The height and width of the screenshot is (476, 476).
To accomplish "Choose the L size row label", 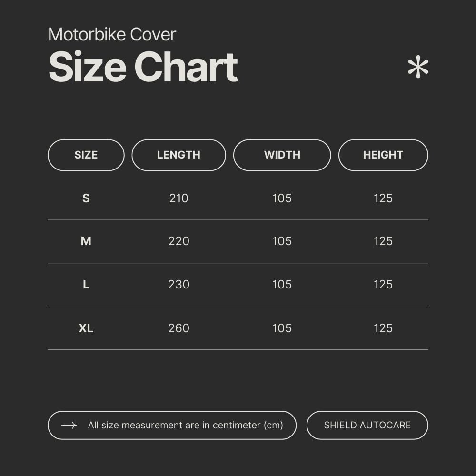I will (x=86, y=285).
